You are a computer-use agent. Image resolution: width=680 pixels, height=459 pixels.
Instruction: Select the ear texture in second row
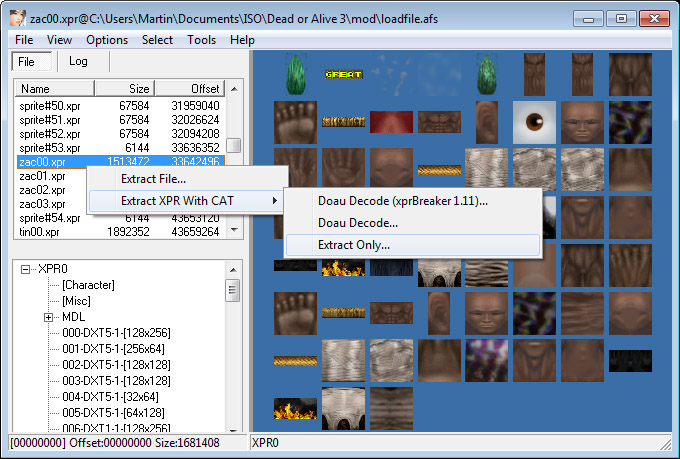coord(487,122)
